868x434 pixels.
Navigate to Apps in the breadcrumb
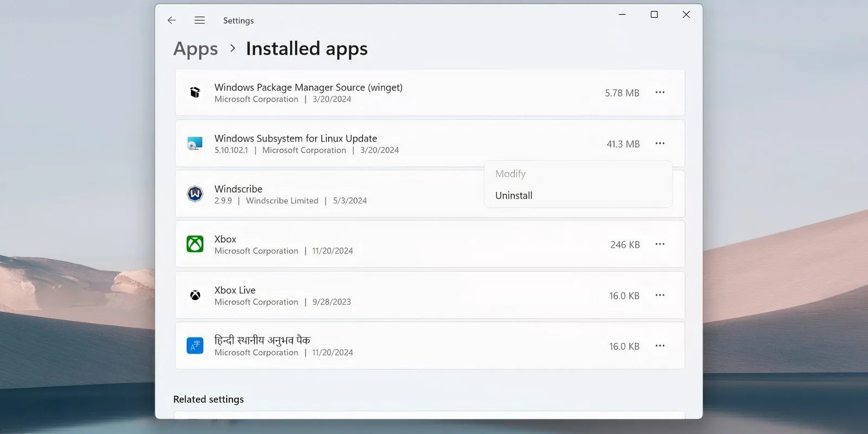195,49
